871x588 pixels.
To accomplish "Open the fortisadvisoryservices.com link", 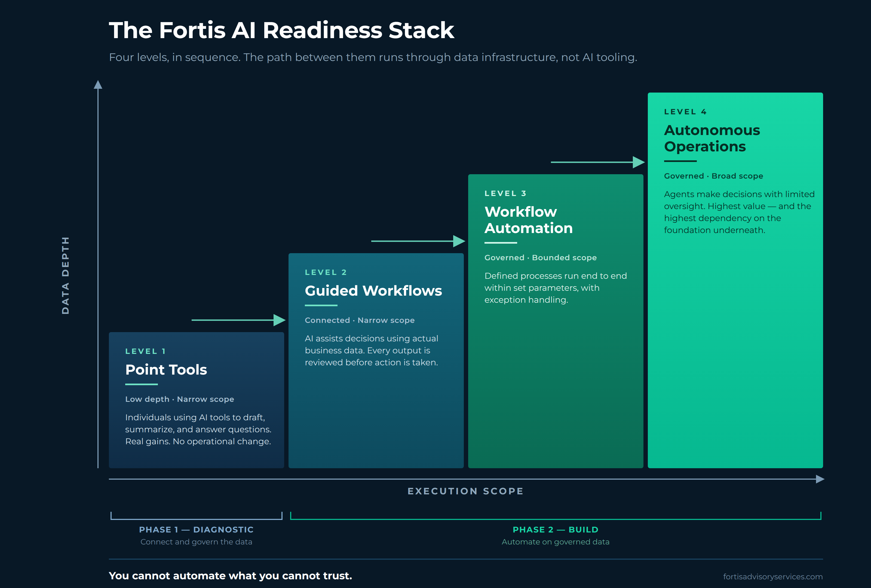I will (773, 576).
